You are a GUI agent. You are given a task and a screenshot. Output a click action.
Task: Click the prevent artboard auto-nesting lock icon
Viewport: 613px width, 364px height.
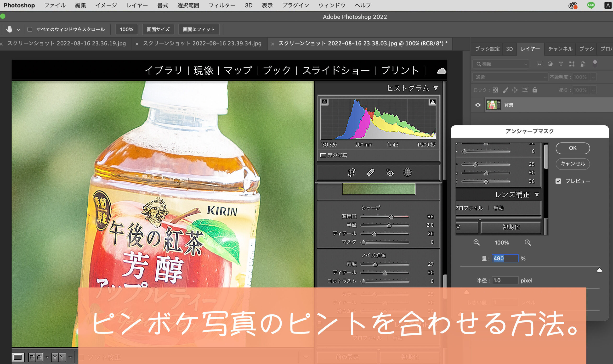525,90
